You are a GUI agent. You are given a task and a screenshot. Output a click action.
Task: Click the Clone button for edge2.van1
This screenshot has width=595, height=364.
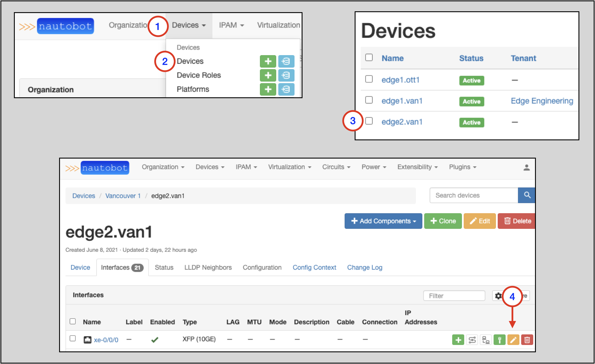(443, 221)
